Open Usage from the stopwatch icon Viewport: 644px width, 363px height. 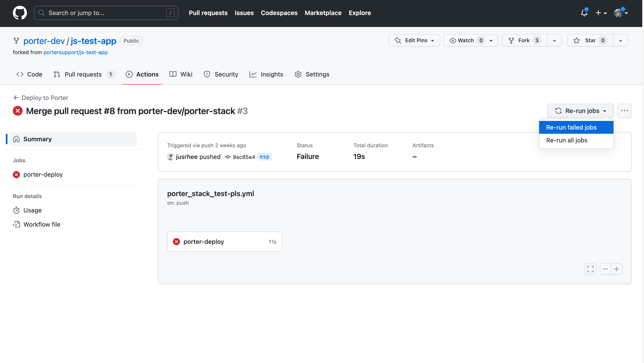(17, 210)
